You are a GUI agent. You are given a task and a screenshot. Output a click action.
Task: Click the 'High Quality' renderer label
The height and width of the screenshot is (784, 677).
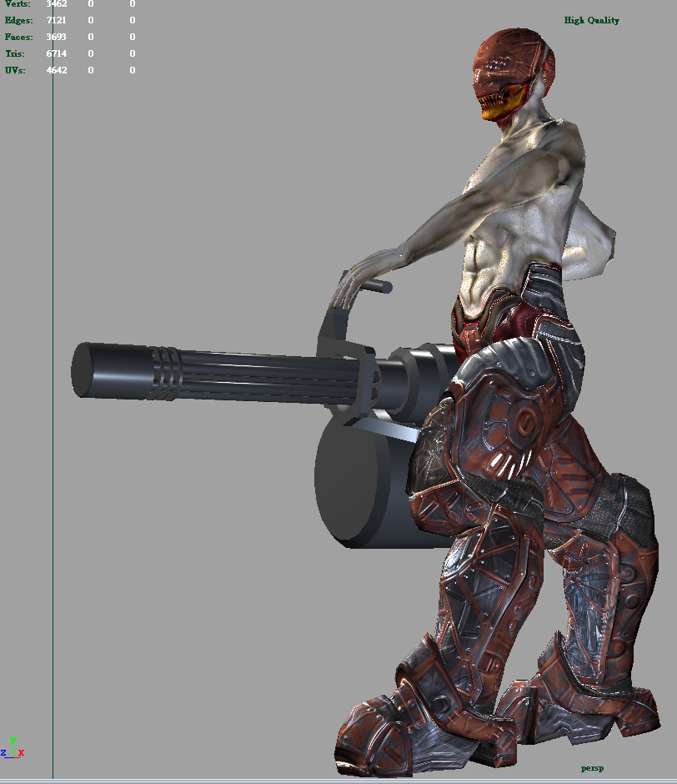coord(591,21)
